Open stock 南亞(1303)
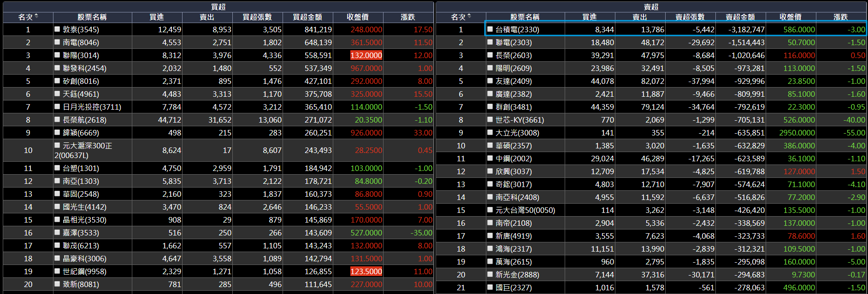This screenshot has width=868, height=294. (x=81, y=181)
